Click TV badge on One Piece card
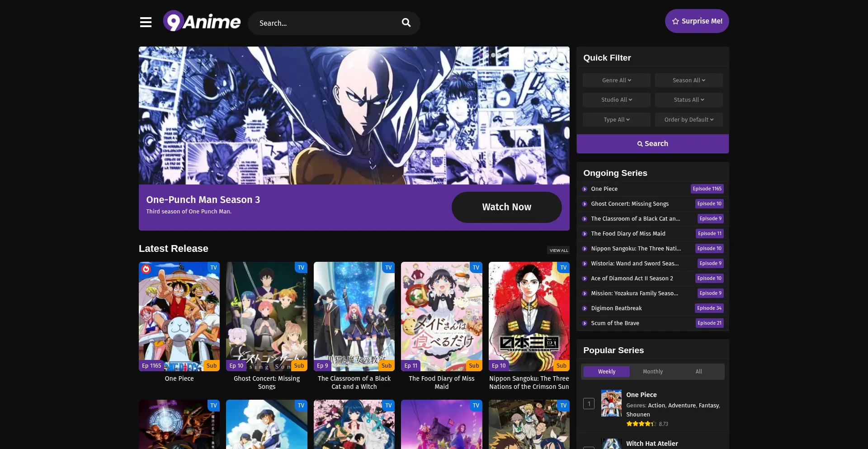The image size is (868, 449). [x=213, y=267]
